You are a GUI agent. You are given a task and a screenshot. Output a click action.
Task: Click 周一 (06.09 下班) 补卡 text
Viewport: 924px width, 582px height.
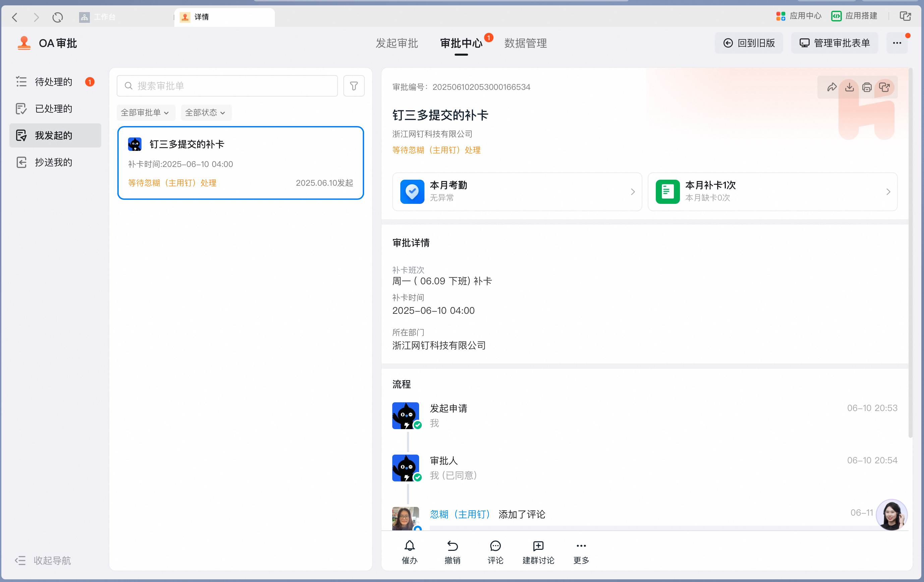pyautogui.click(x=442, y=281)
